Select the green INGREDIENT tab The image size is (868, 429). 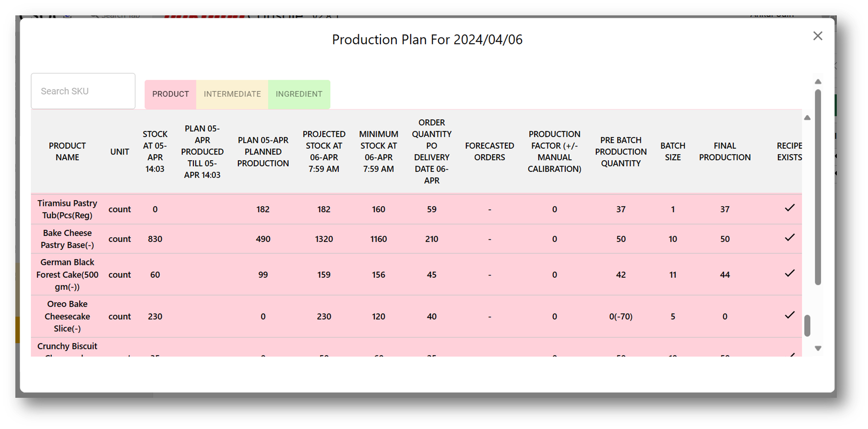pyautogui.click(x=299, y=94)
